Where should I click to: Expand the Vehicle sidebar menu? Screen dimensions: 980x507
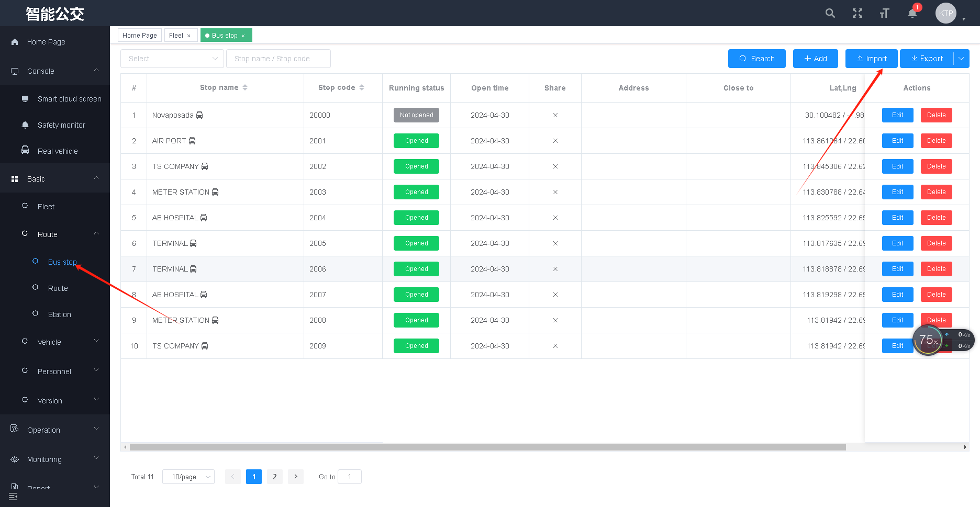click(55, 342)
